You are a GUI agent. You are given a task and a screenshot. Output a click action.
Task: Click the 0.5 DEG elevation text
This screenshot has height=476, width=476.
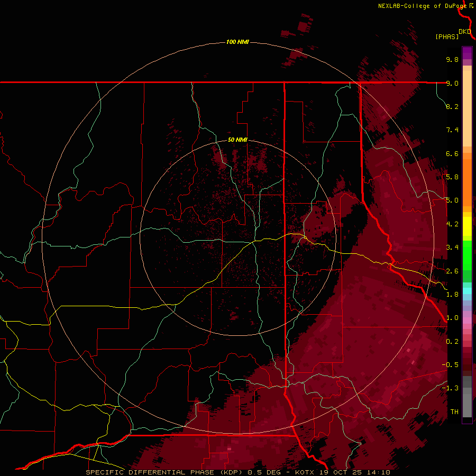264,472
